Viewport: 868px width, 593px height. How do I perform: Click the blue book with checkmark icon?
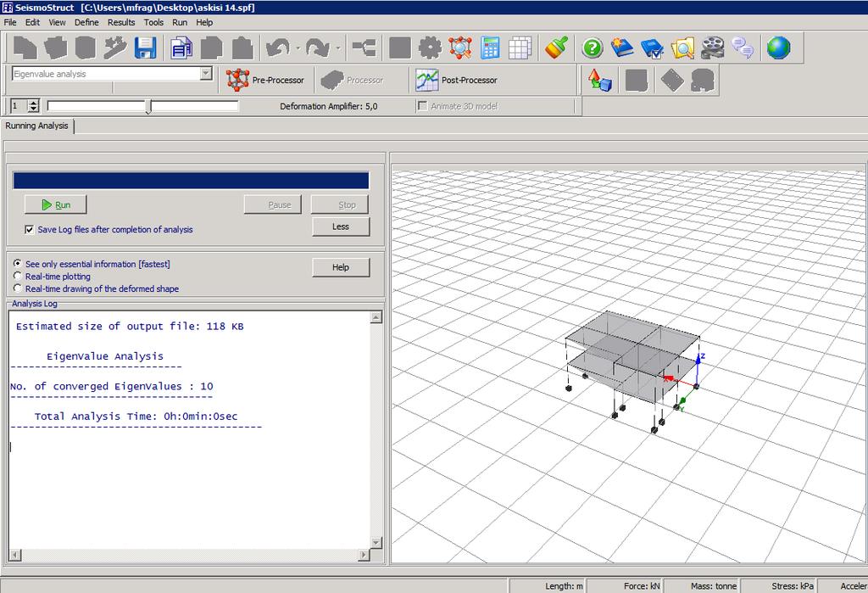pos(652,48)
